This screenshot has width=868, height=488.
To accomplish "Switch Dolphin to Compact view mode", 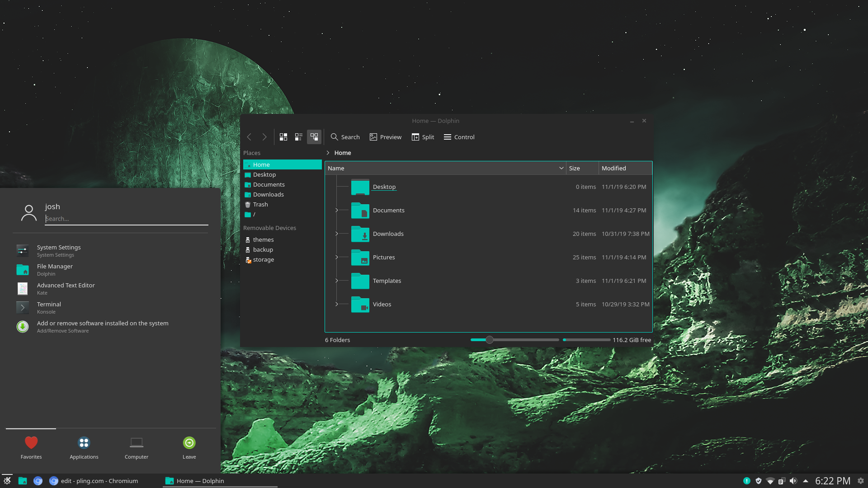I will 299,137.
